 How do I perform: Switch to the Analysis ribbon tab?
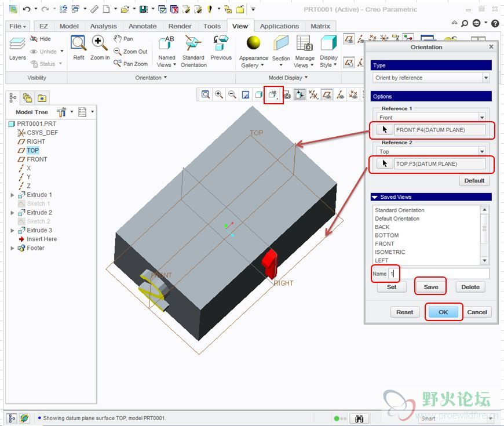pyautogui.click(x=103, y=26)
